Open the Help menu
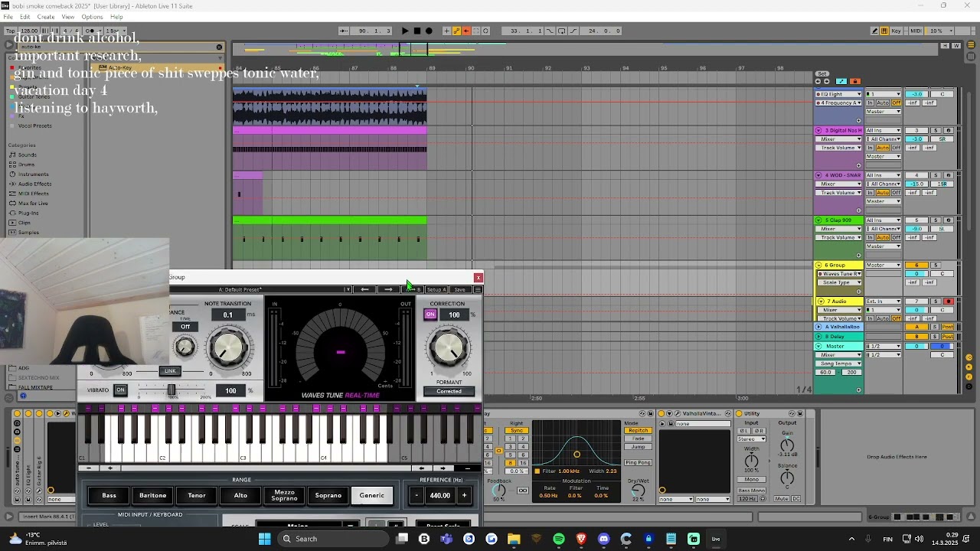 coord(116,17)
